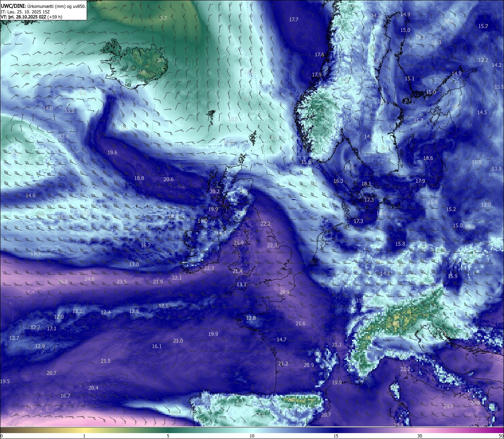Click the 21.5 value on the map
This screenshot has height=439, width=504.
106,361
